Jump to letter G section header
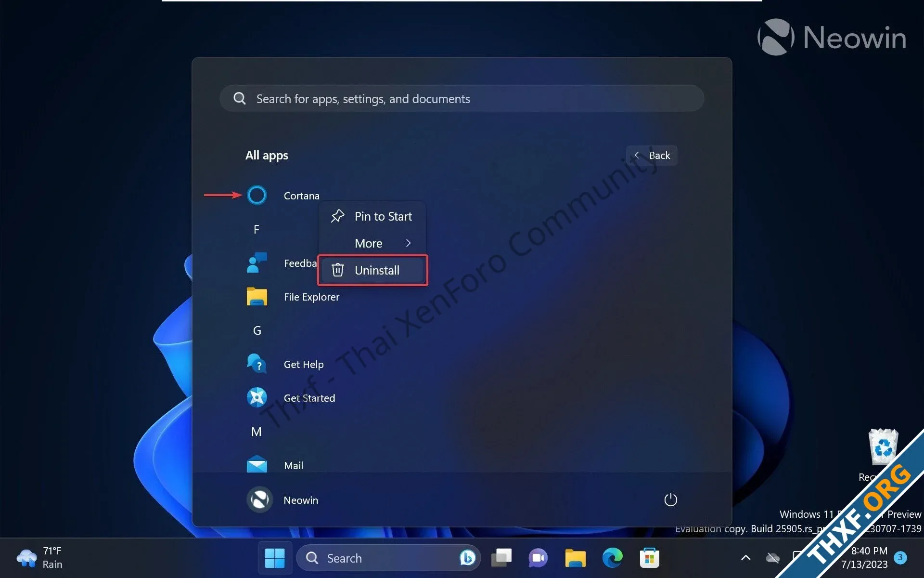The image size is (924, 578). click(257, 330)
